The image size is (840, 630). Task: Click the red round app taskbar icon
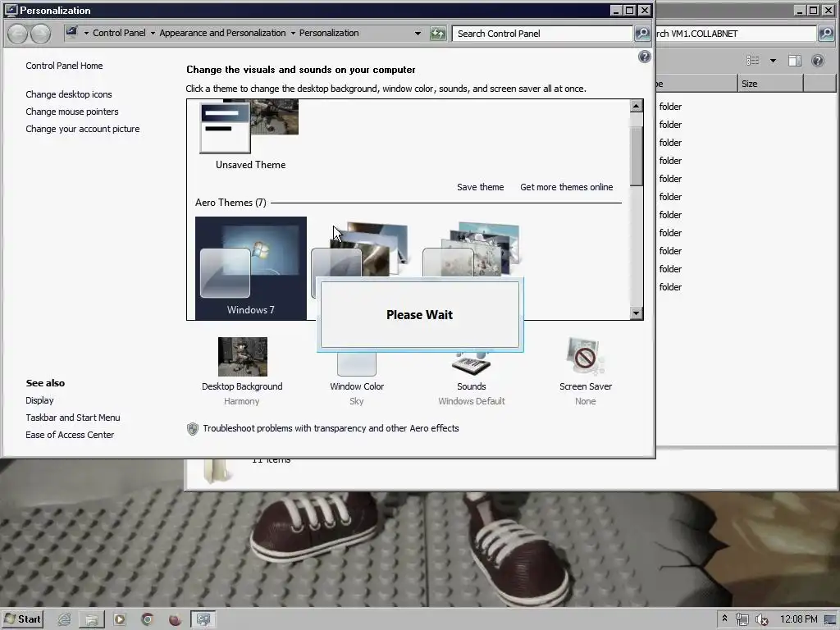pyautogui.click(x=176, y=620)
